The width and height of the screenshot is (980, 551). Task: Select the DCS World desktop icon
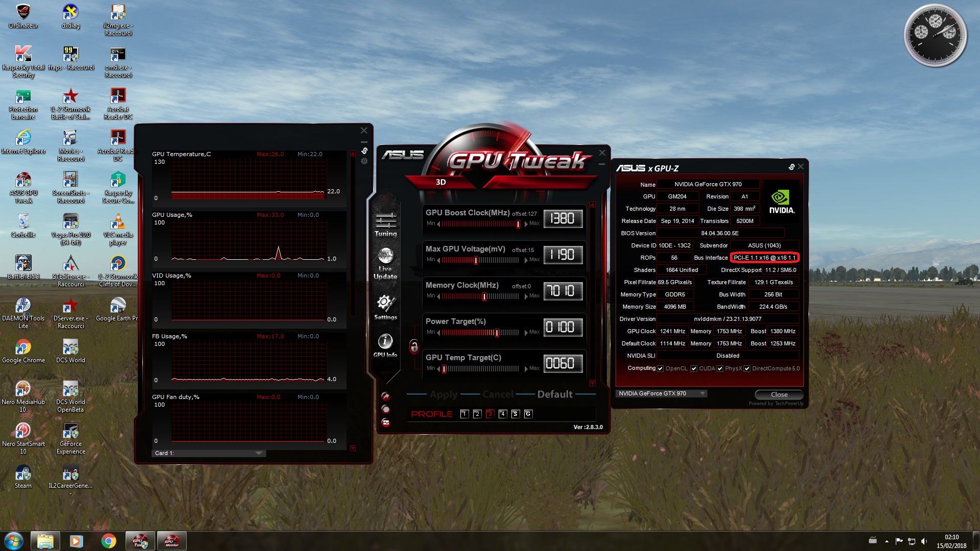click(x=70, y=351)
